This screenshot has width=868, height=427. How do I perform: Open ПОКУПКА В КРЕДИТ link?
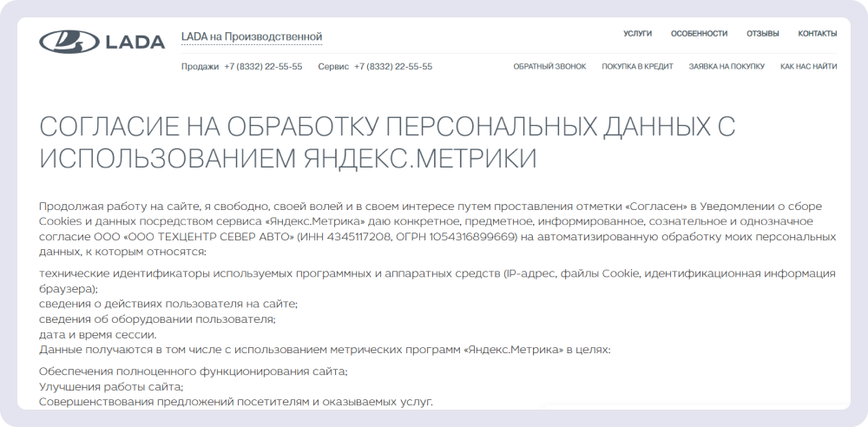pyautogui.click(x=637, y=67)
